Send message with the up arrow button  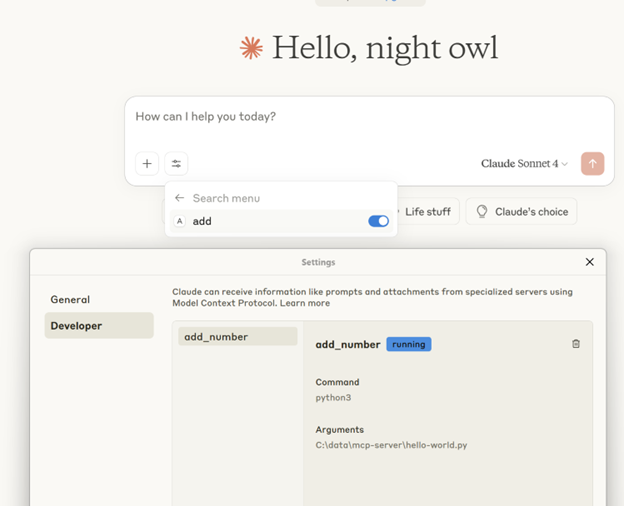tap(592, 164)
